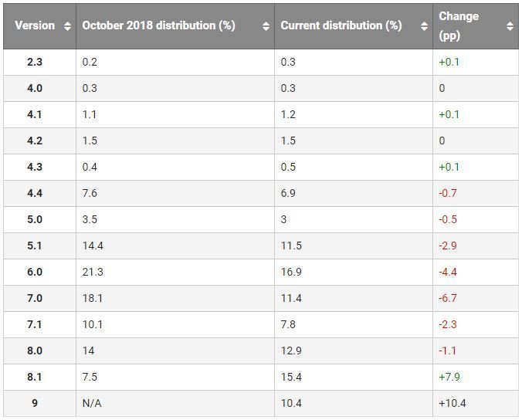Click the sort arrows beside Version header
Viewport: 522px width, 420px height.
[68, 26]
